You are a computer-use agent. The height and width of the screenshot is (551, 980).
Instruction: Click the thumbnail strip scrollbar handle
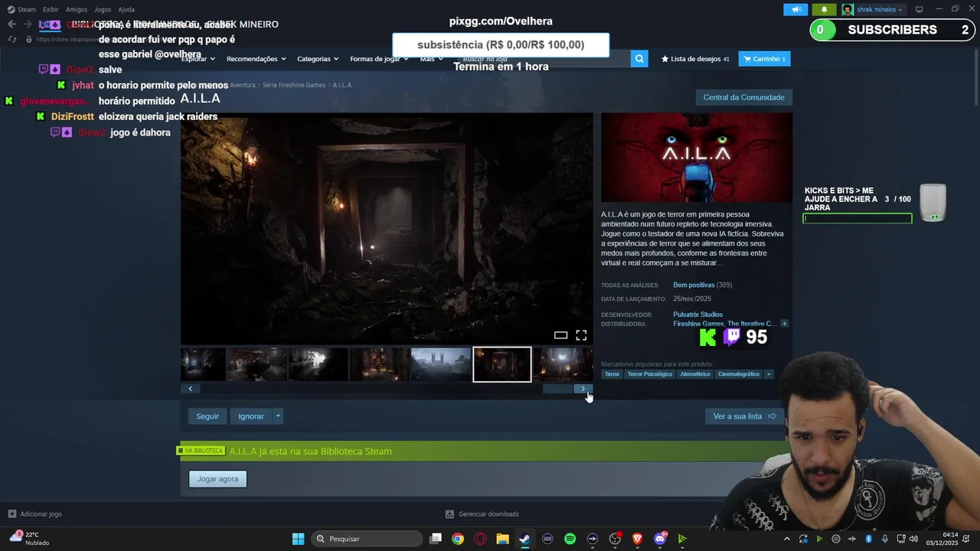click(x=557, y=389)
